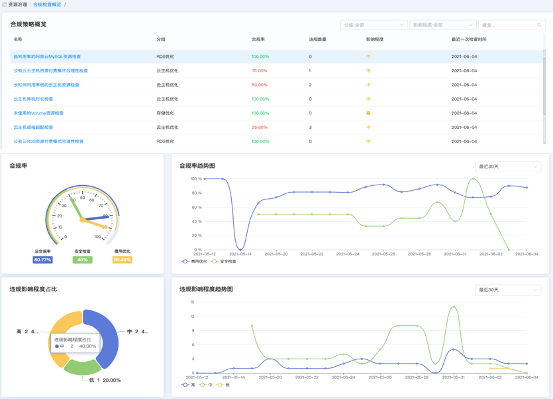Image resolution: width=553 pixels, height=399 pixels.
Task: Click the 低 1 20.00% donut label
Action: [105, 380]
